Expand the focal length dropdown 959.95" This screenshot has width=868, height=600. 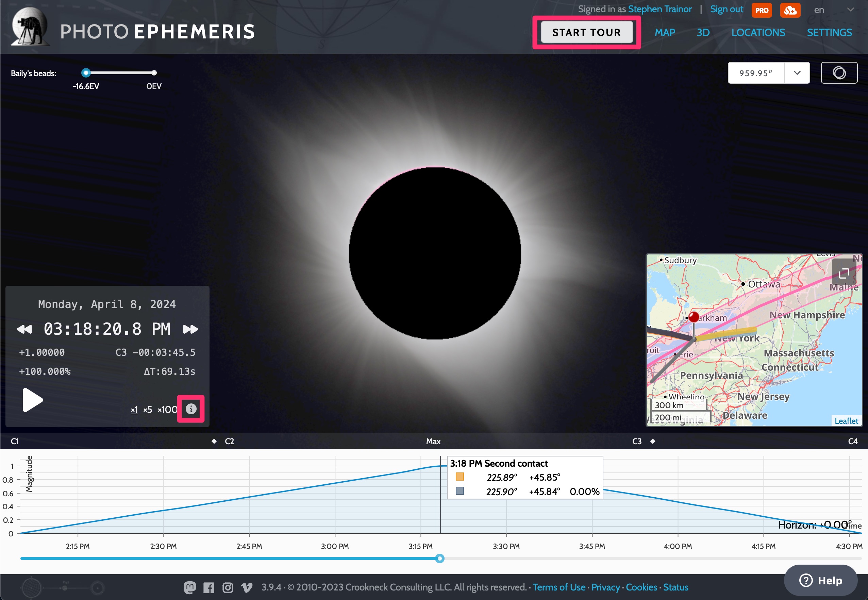798,72
